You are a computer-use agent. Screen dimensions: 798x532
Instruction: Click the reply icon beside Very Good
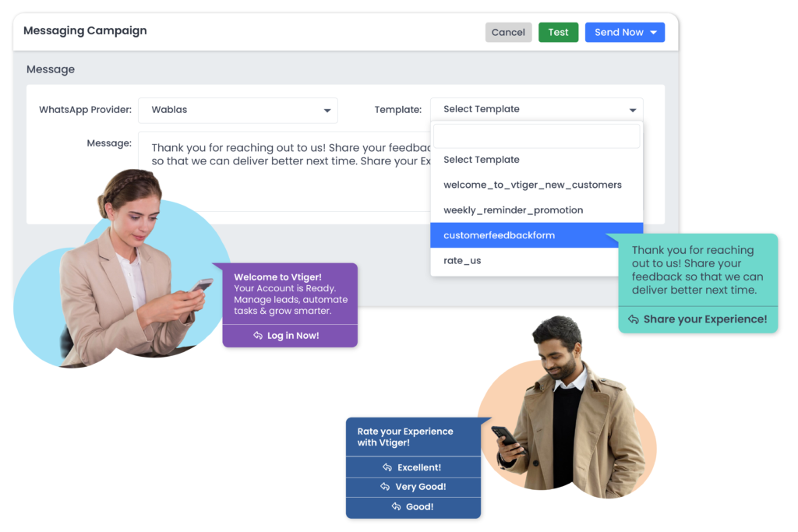pyautogui.click(x=385, y=487)
